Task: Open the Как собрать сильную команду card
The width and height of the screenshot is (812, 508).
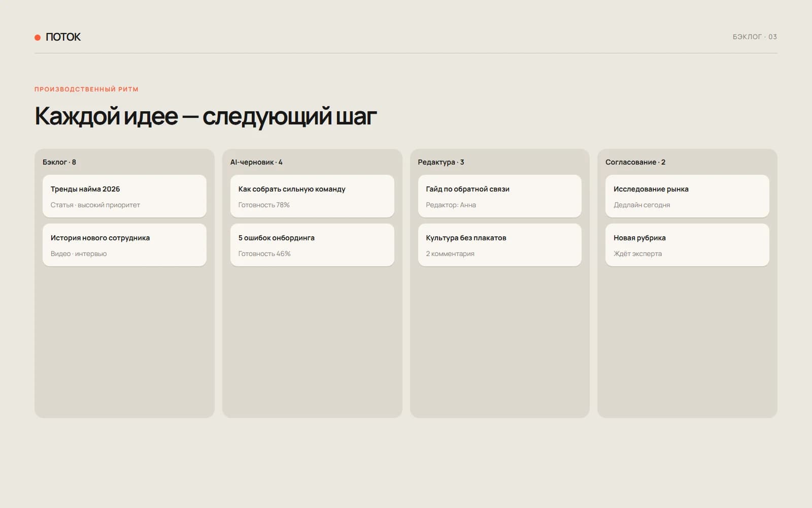Action: click(312, 196)
